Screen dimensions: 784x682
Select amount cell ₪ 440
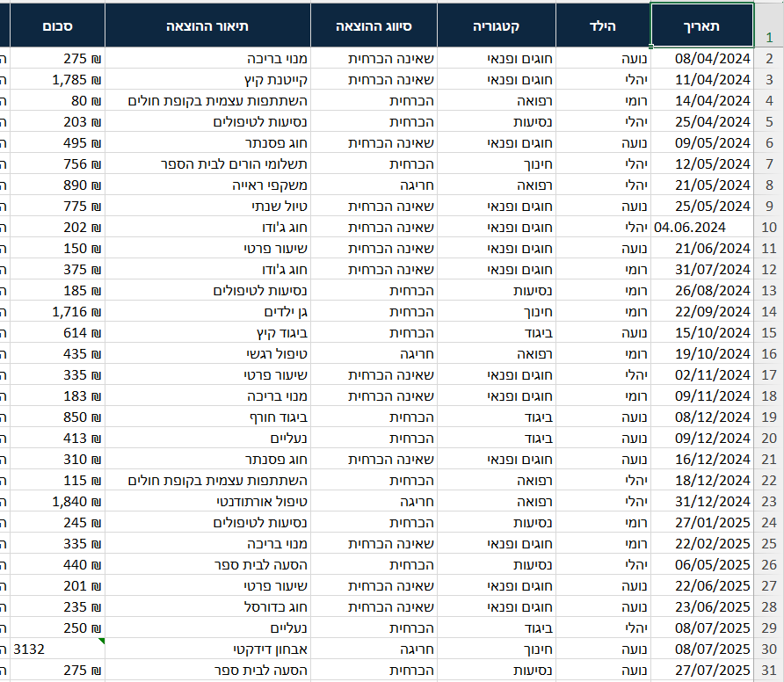coord(57,564)
